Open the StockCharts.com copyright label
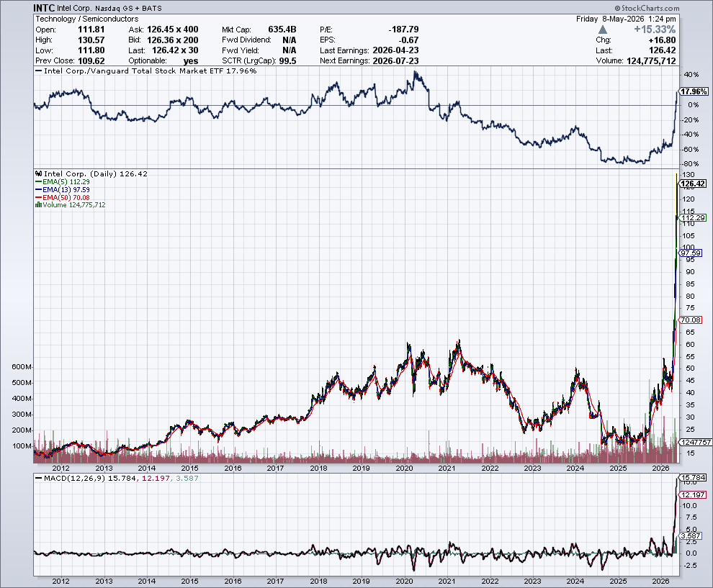 [x=647, y=8]
